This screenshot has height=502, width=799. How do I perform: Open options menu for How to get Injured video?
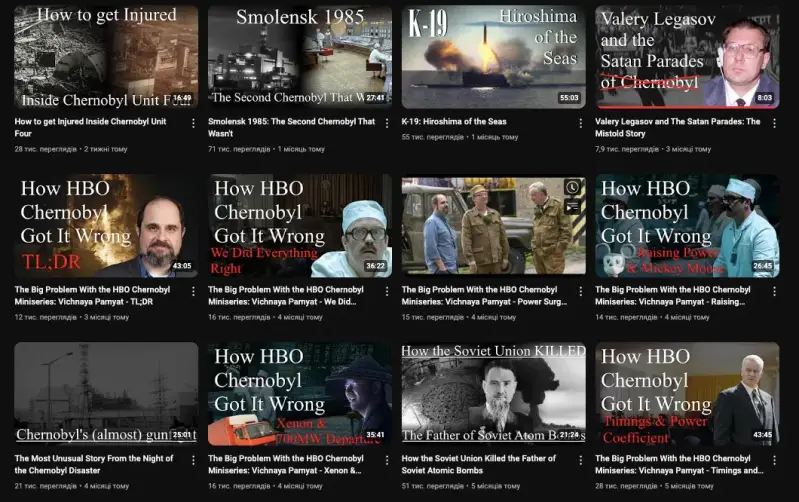click(193, 123)
